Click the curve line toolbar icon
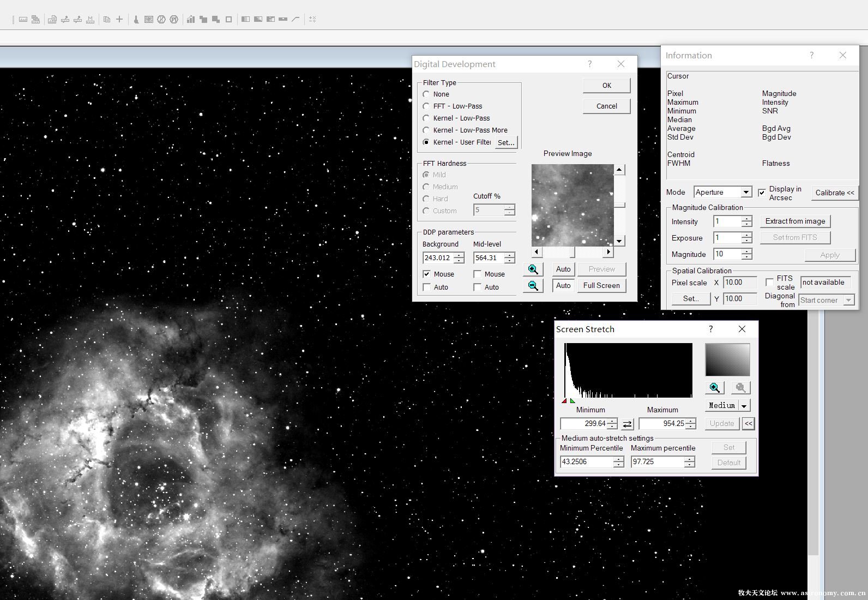868x600 pixels. click(296, 19)
